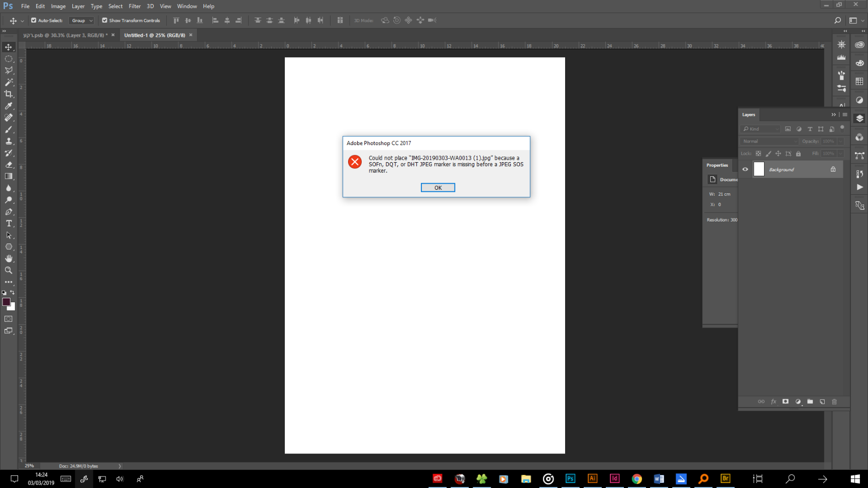The height and width of the screenshot is (488, 868).
Task: Open the Filter menu
Action: pos(135,6)
